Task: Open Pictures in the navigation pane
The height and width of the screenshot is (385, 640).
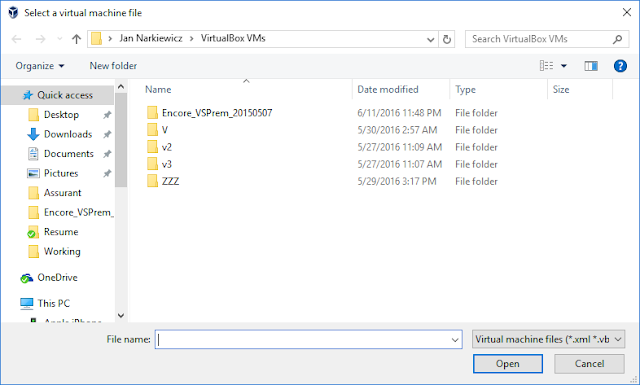Action: [61, 174]
